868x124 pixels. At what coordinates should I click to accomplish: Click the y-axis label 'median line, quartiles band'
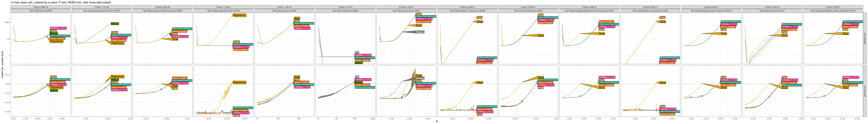pos(2,65)
